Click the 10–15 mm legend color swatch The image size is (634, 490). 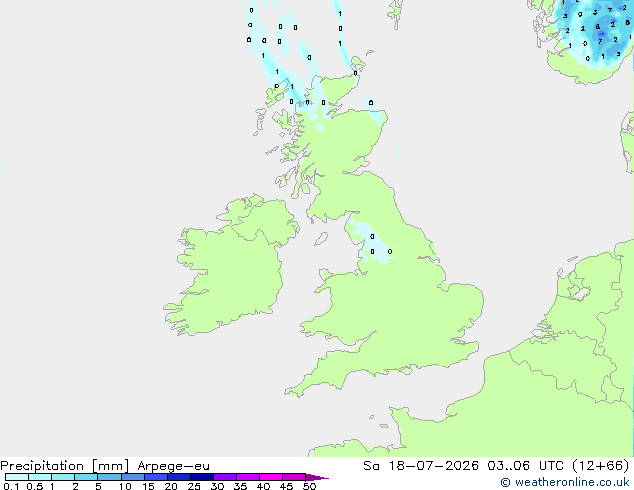[132, 477]
